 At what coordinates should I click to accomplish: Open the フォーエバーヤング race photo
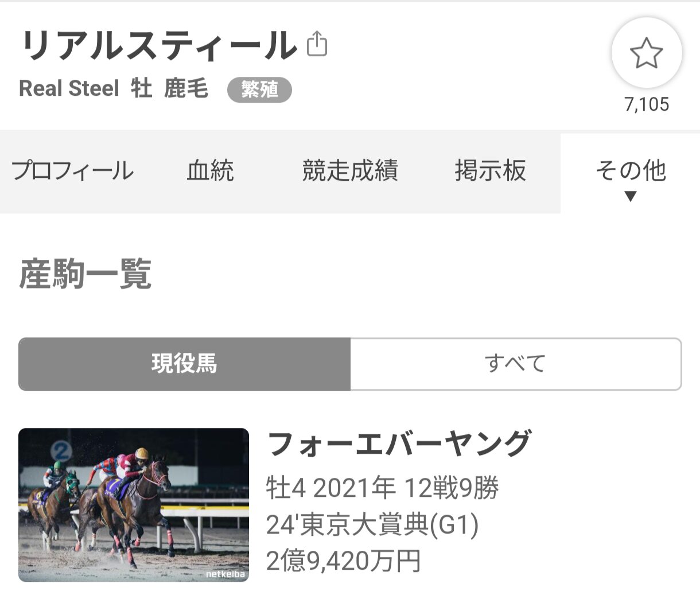[x=134, y=505]
